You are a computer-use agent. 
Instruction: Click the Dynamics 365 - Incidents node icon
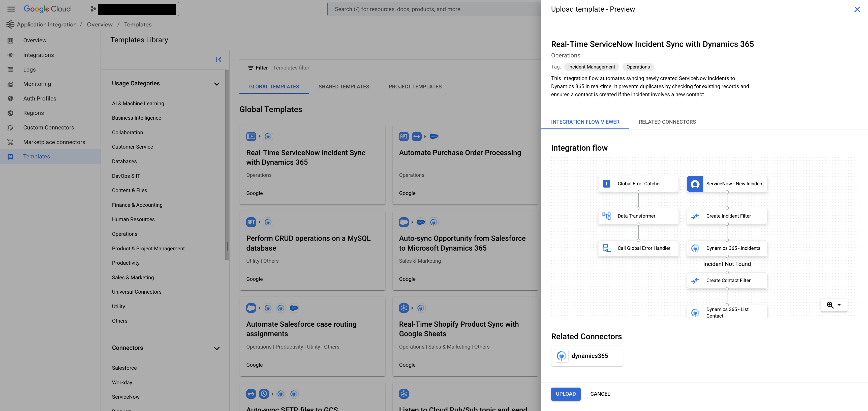click(x=695, y=248)
